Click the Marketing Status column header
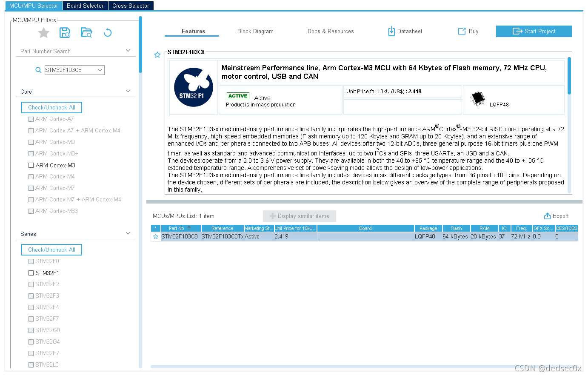Screen dimensions: 588x376 (259, 228)
